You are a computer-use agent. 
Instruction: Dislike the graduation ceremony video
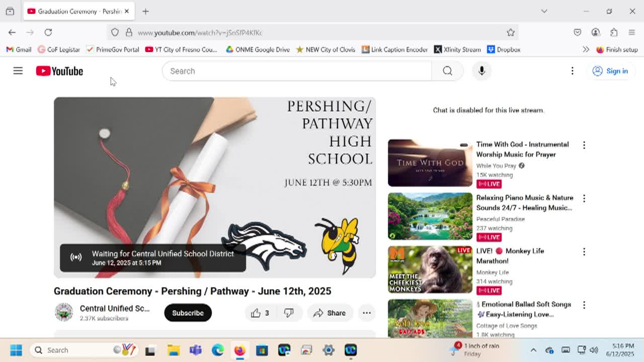[289, 313]
